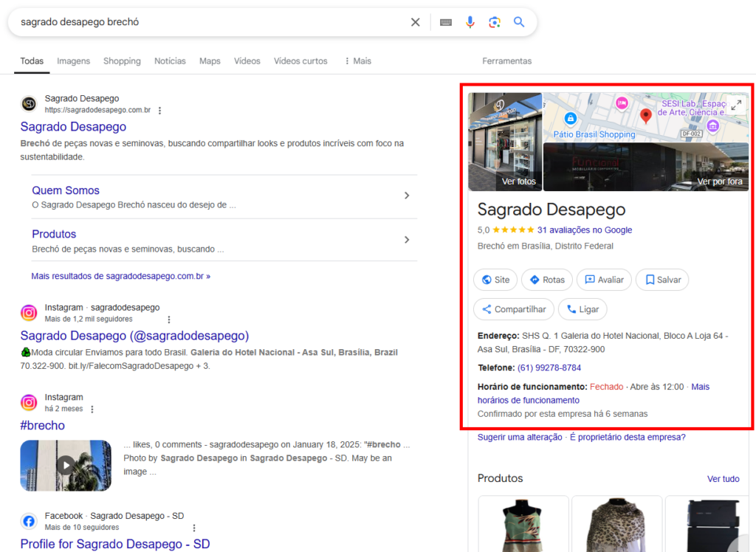Open the Produtos sitelink
Image resolution: width=756 pixels, height=552 pixels.
coord(54,234)
